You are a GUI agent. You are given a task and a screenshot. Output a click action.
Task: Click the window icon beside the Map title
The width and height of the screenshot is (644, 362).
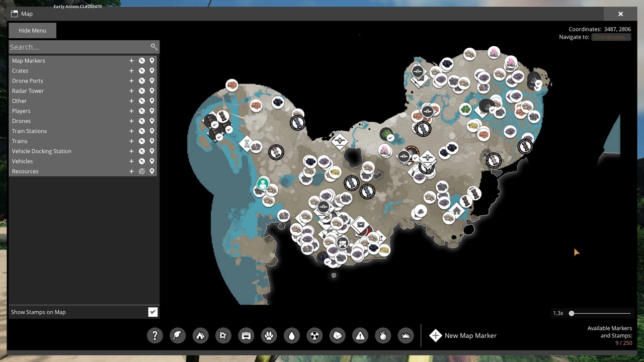14,14
